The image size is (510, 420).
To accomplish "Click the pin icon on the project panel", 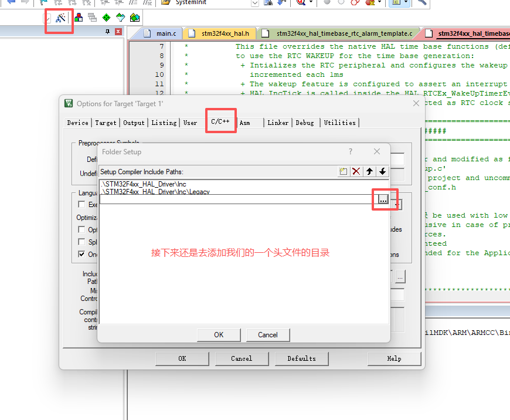I will (107, 32).
